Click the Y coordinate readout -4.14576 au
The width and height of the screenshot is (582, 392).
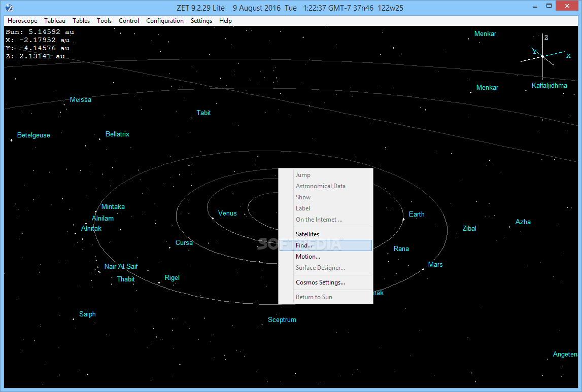pos(38,48)
